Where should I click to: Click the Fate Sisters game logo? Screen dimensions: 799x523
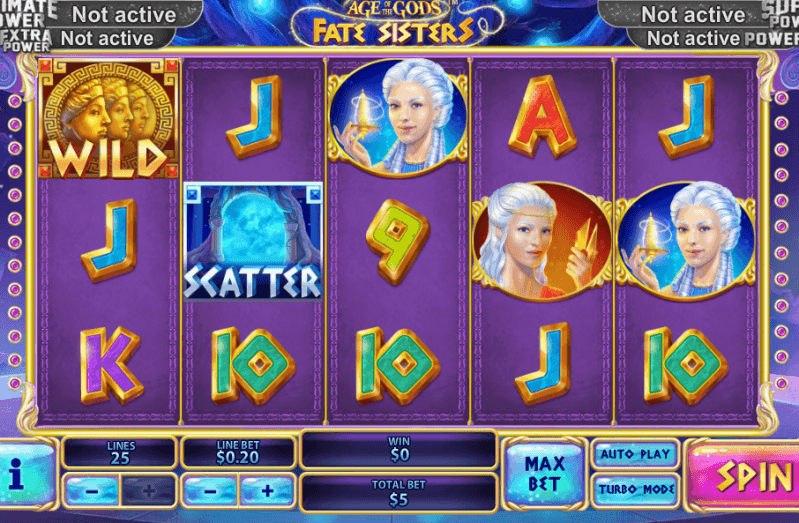coord(394,23)
